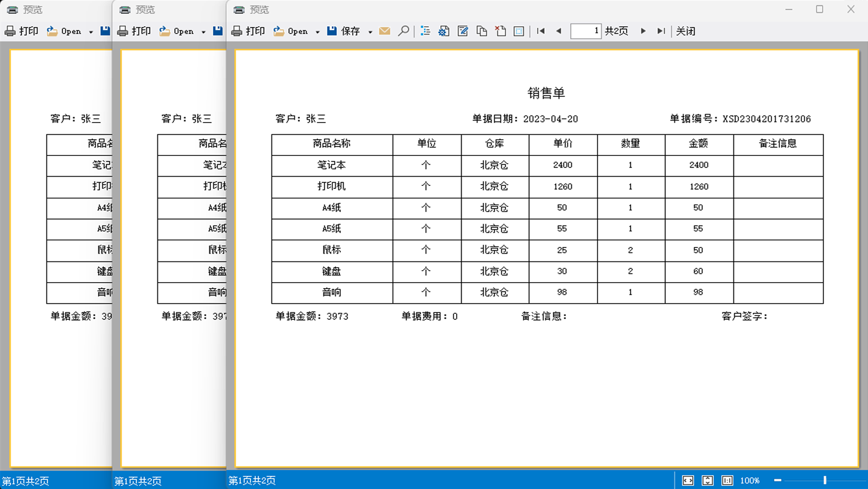868x489 pixels.
Task: Click the 关闭 close preview button
Action: coord(685,31)
